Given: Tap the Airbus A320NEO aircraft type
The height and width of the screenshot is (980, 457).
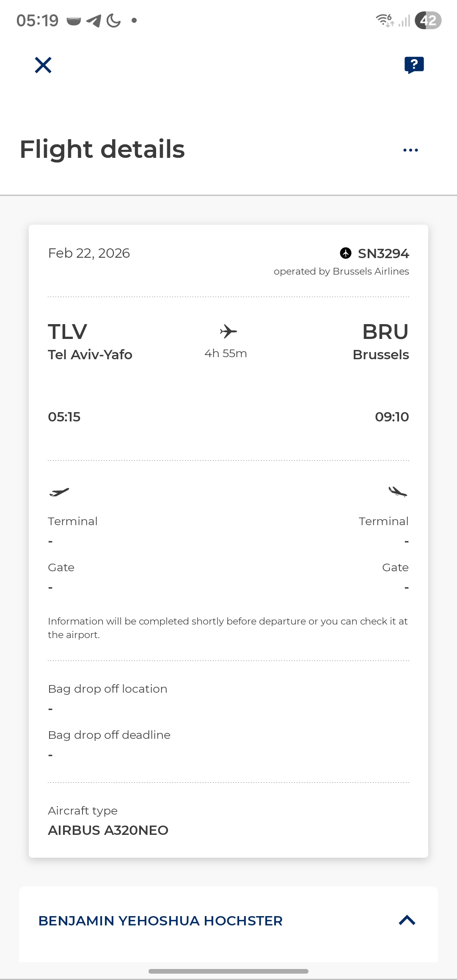Looking at the screenshot, I should pyautogui.click(x=108, y=830).
